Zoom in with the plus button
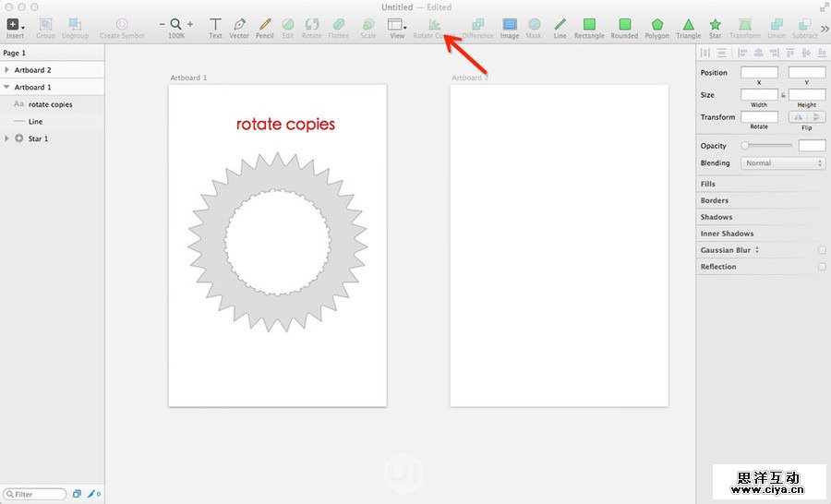This screenshot has width=831, height=504. click(190, 24)
